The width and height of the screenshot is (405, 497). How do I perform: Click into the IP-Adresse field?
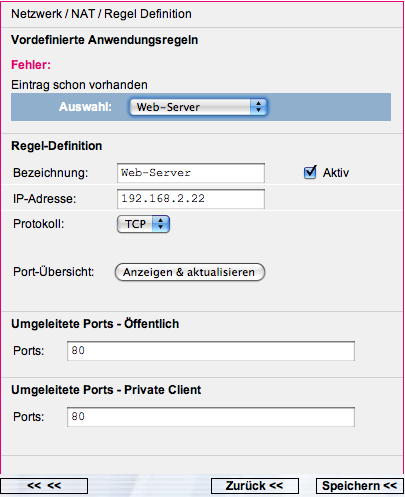(x=191, y=199)
